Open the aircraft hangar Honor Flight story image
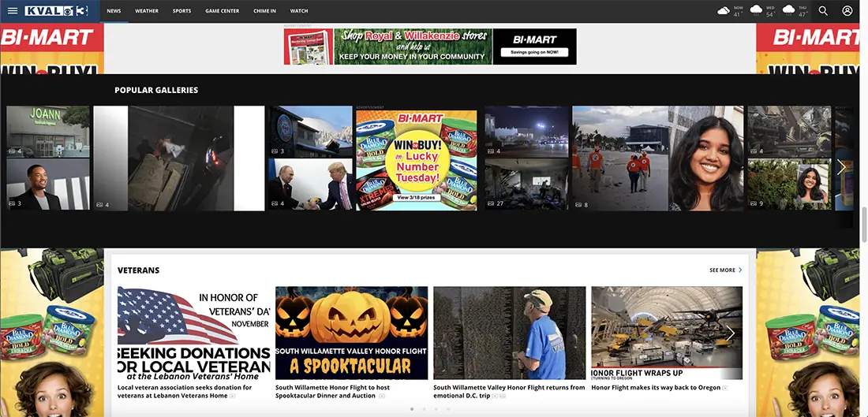Screen dimensions: 868x417 [667, 333]
